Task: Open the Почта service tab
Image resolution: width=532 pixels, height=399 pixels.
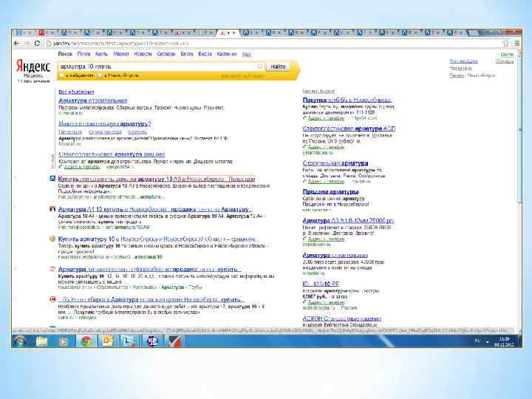Action: click(83, 54)
